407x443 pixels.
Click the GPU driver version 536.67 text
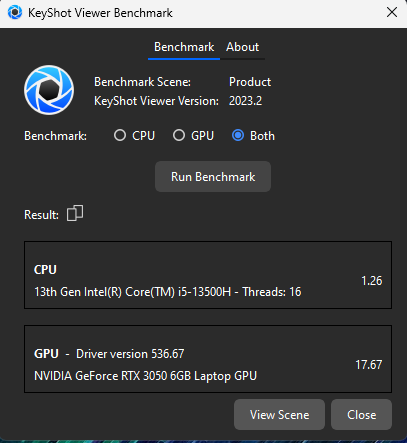[130, 354]
